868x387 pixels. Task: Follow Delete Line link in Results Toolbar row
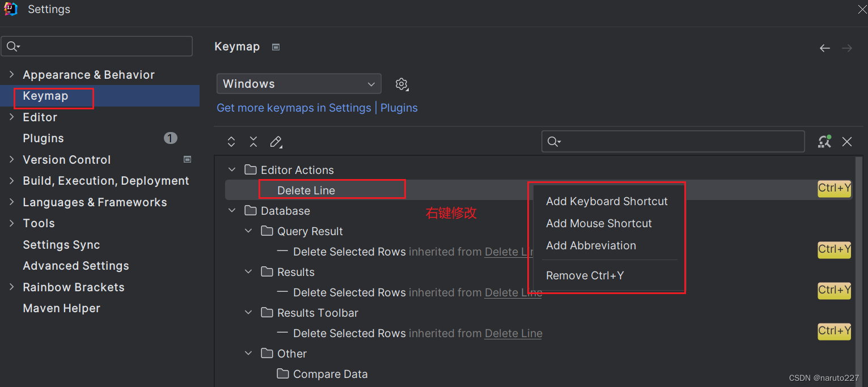(514, 333)
